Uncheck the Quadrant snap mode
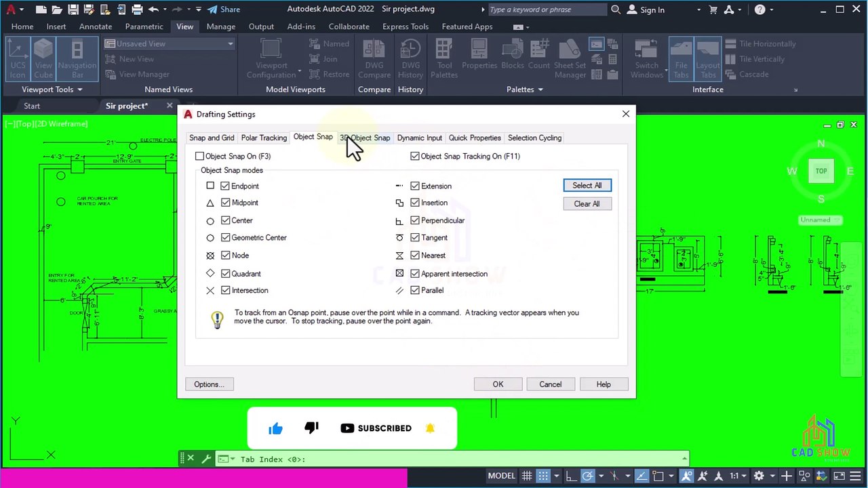 pos(225,273)
